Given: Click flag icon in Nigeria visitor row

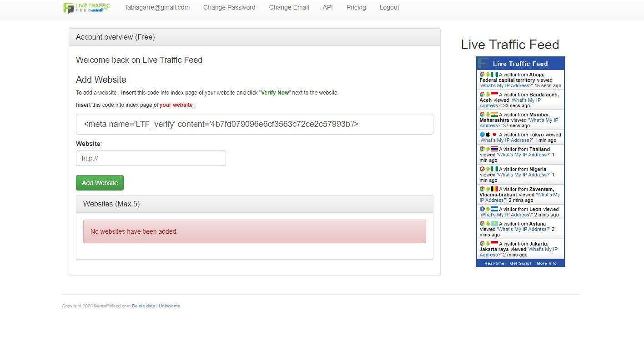Looking at the screenshot, I should [x=494, y=169].
